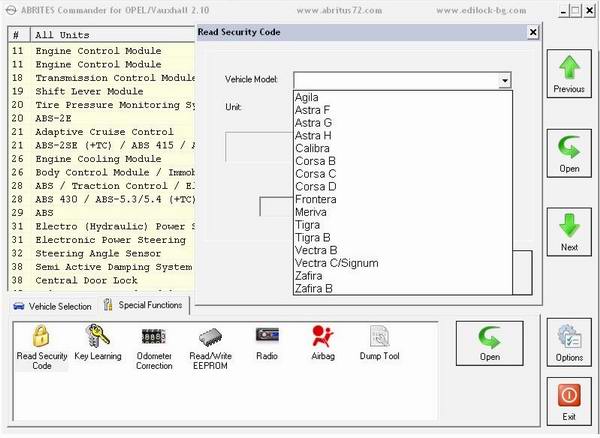Viewport: 600px width, 438px height.
Task: Choose Corsa D from the model list
Action: coord(403,187)
